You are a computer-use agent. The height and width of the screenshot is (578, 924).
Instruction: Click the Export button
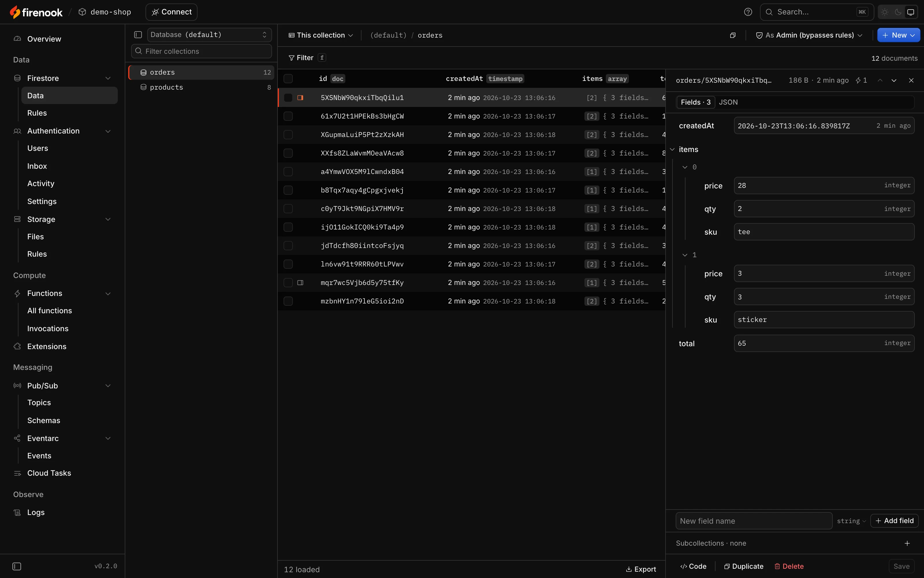coord(641,569)
